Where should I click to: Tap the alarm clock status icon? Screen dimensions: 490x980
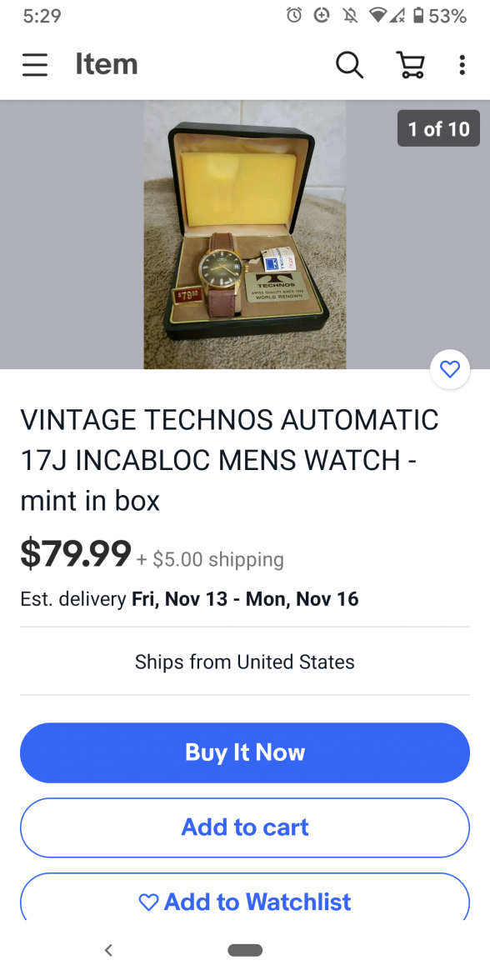(293, 16)
